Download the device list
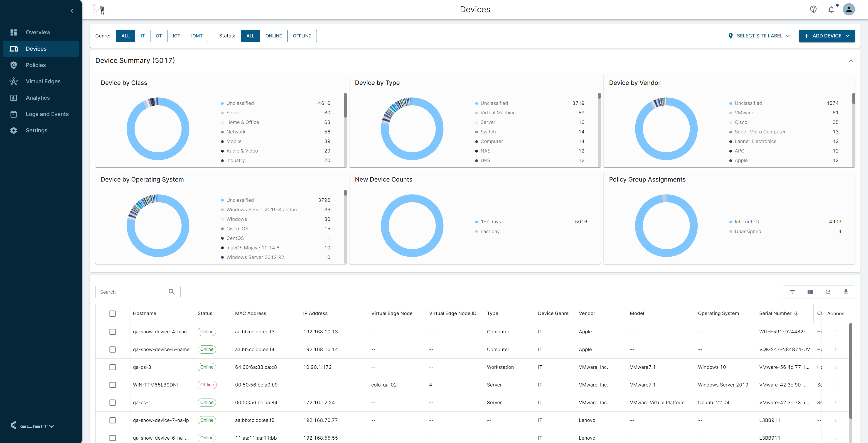 (x=846, y=292)
